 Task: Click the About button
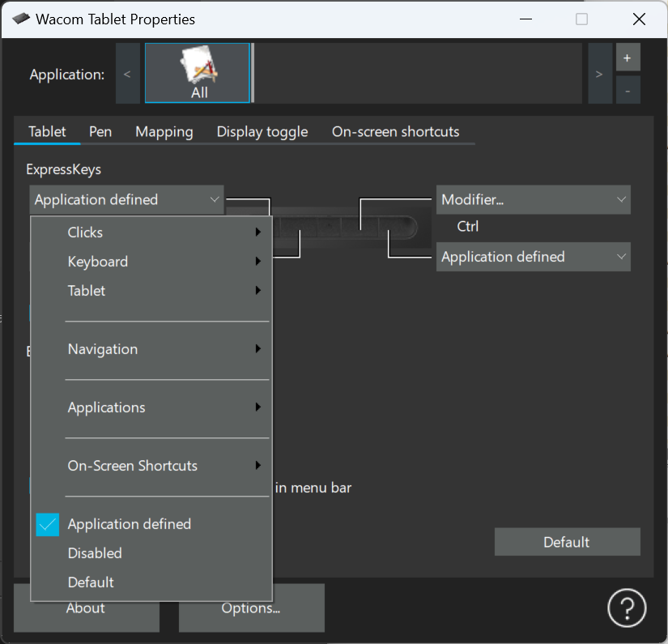[x=87, y=608]
